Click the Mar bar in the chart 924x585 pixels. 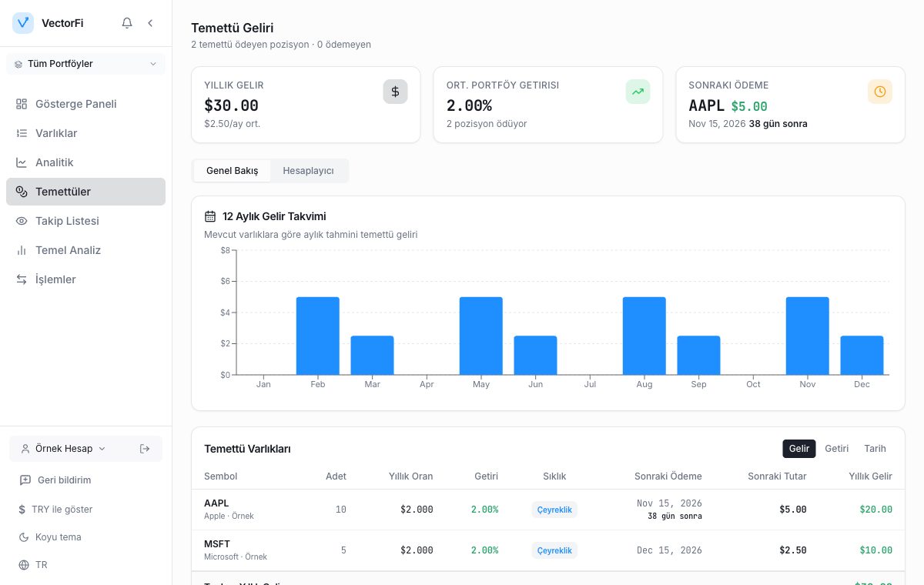[372, 356]
